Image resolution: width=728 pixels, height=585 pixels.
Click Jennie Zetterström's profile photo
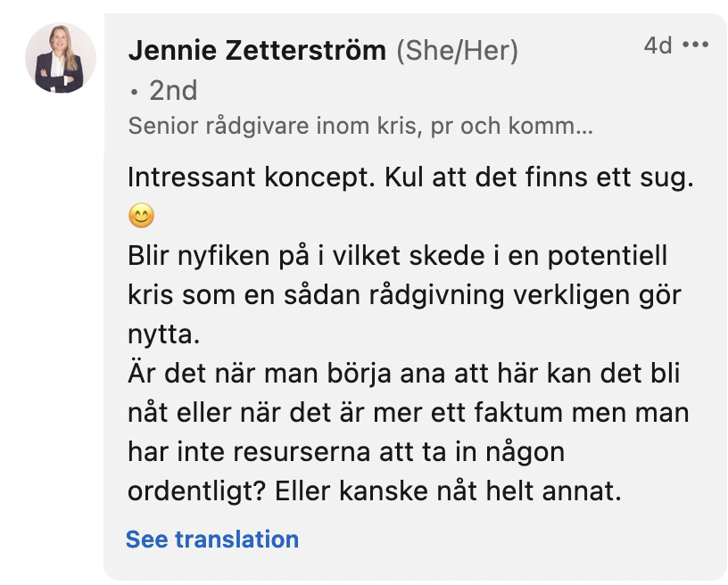coord(61,58)
